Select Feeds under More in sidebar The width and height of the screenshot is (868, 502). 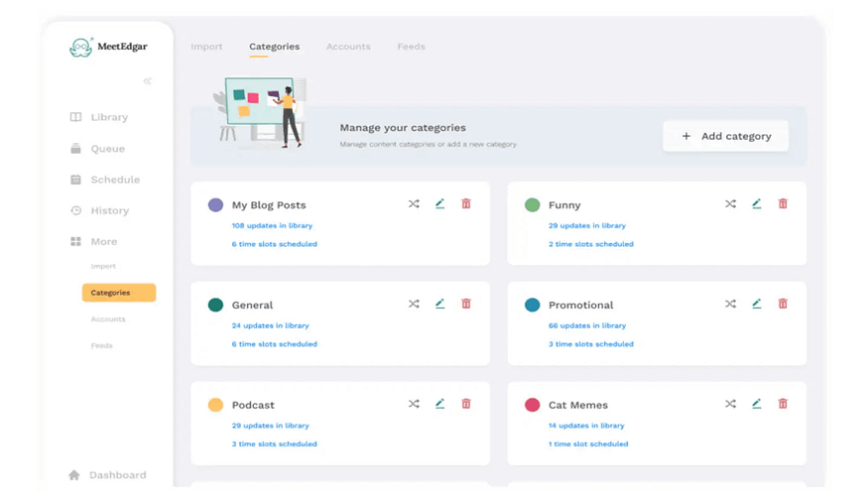[102, 346]
